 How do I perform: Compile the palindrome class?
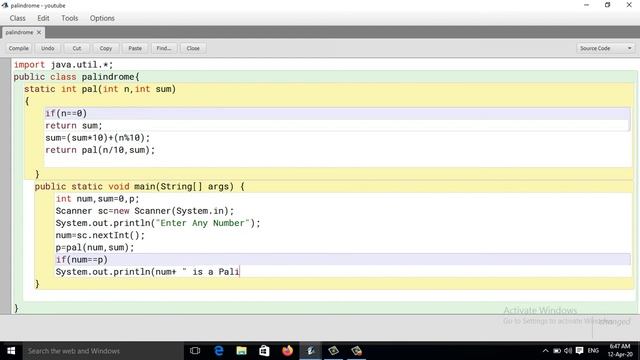19,48
